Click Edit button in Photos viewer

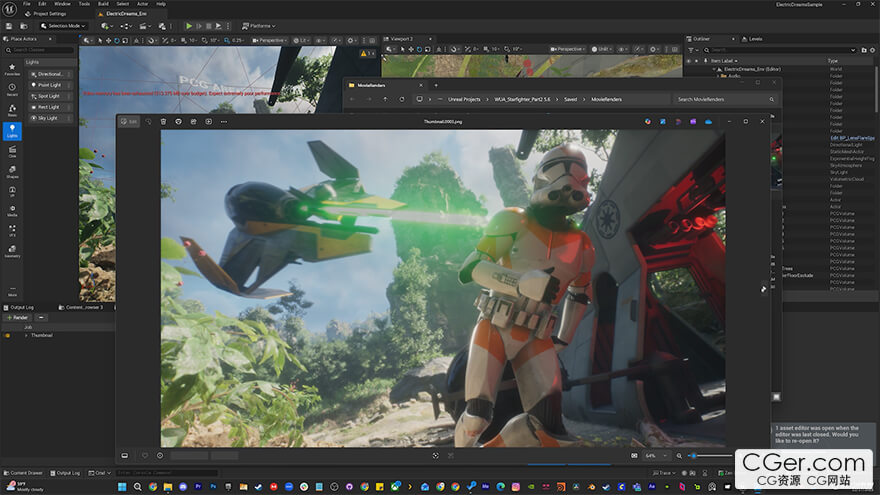pyautogui.click(x=129, y=121)
